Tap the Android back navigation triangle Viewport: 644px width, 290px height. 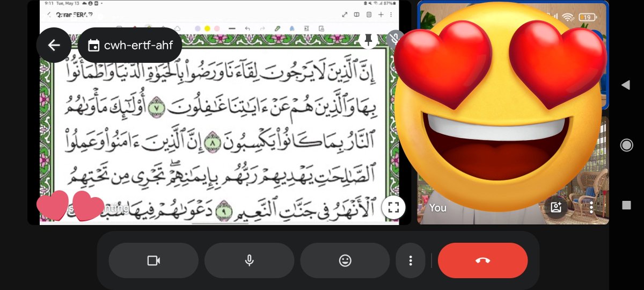(x=626, y=85)
